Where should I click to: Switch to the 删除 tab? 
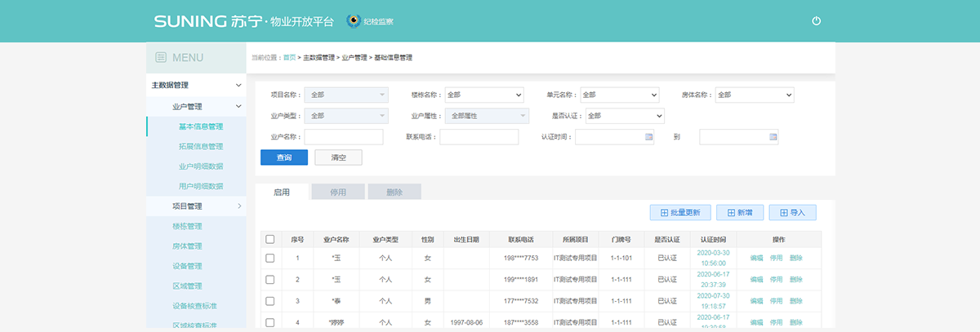[394, 192]
